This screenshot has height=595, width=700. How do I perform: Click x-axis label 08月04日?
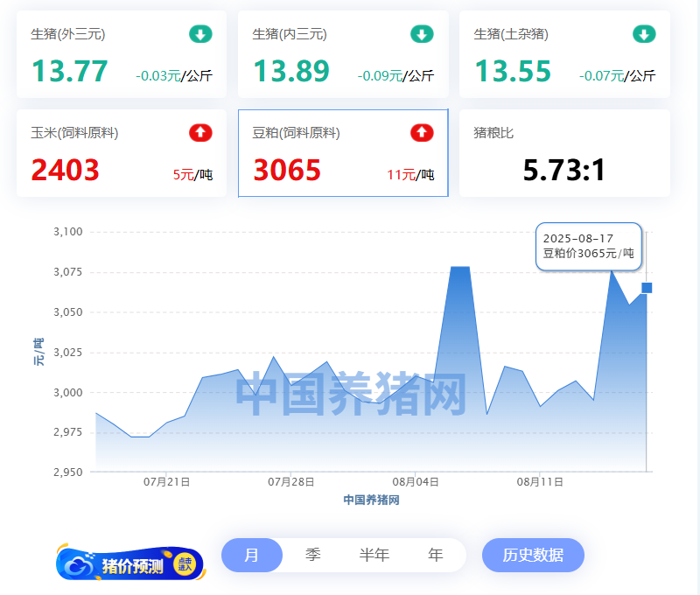point(416,482)
